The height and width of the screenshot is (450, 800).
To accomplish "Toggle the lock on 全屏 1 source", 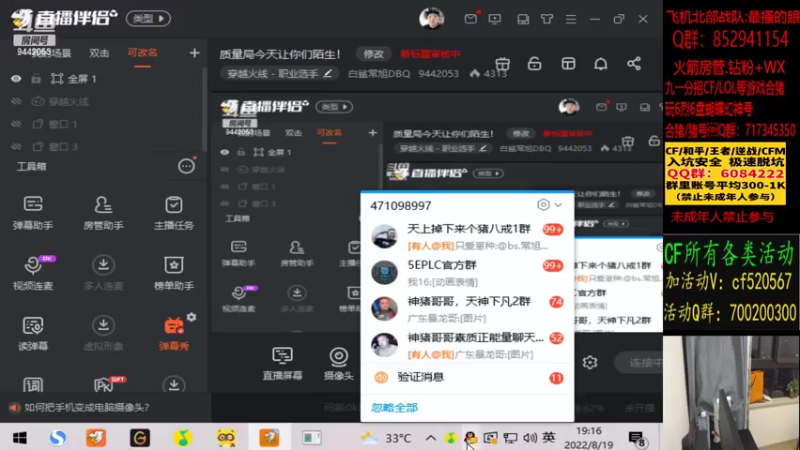I will pyautogui.click(x=36, y=79).
